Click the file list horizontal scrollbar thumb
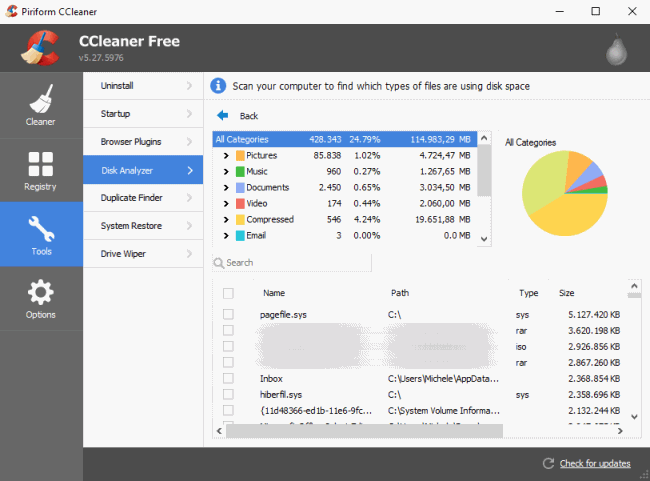This screenshot has width=650, height=481. coord(364,431)
